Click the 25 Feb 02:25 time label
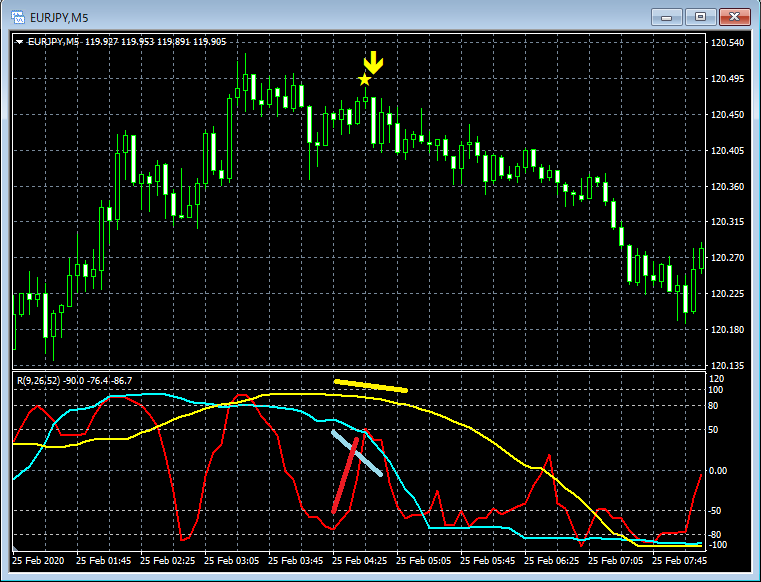The height and width of the screenshot is (582, 761). [167, 561]
